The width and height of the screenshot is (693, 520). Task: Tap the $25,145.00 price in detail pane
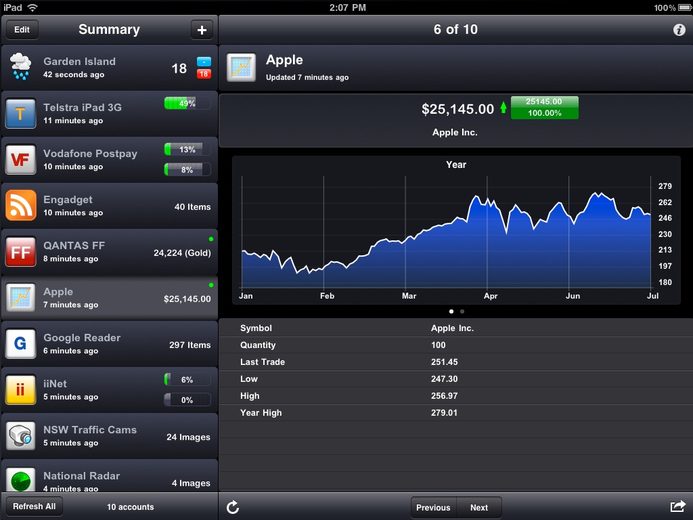457,109
